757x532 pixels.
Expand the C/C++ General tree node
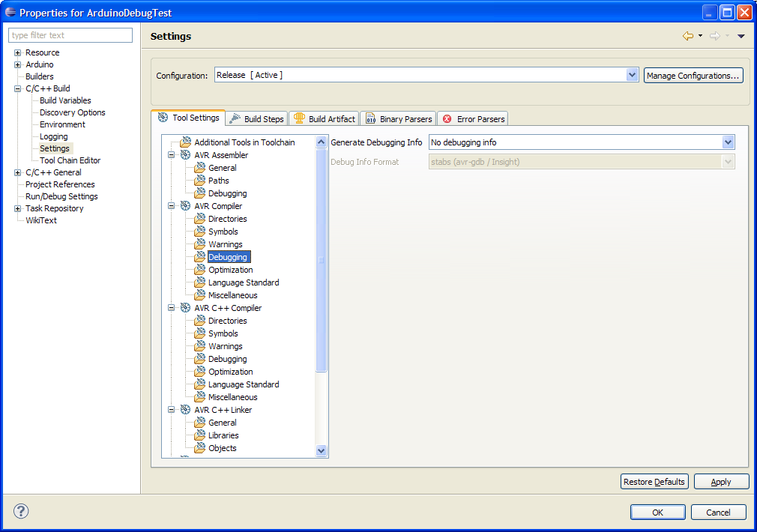click(x=18, y=172)
